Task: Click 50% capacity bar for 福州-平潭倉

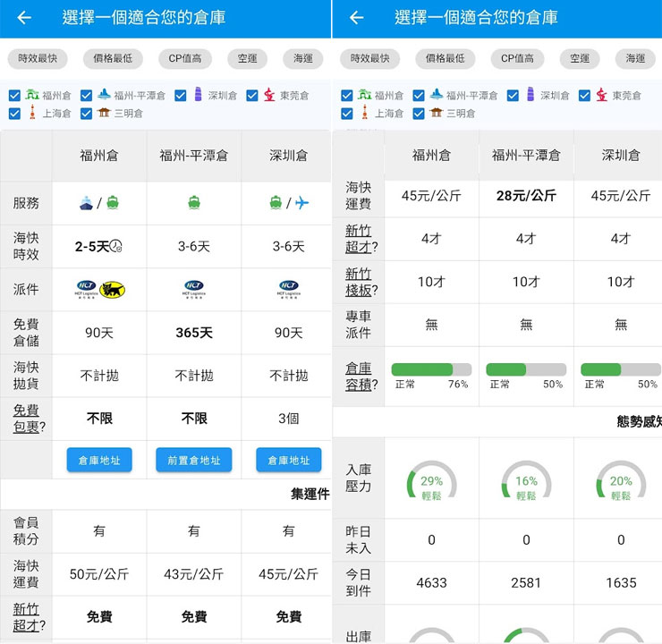Action: pos(526,369)
